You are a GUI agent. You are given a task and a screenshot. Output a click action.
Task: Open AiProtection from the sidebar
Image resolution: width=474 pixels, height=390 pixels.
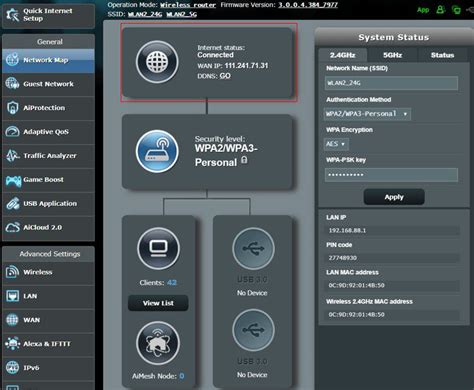[x=48, y=108]
